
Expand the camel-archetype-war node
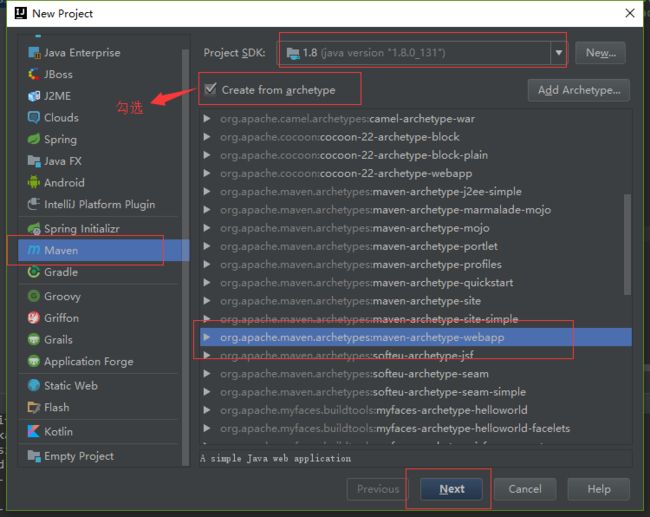coord(207,119)
